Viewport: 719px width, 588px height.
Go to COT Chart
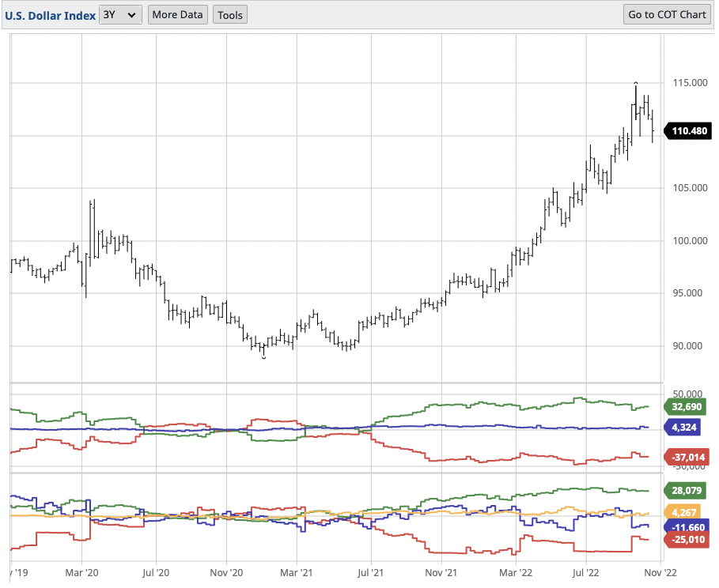667,15
